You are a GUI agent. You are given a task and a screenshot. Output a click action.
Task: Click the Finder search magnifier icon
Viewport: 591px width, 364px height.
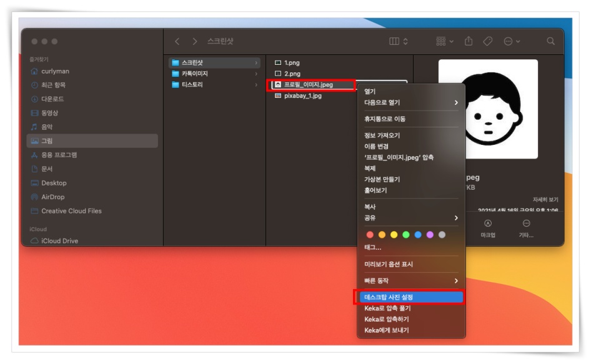(550, 41)
